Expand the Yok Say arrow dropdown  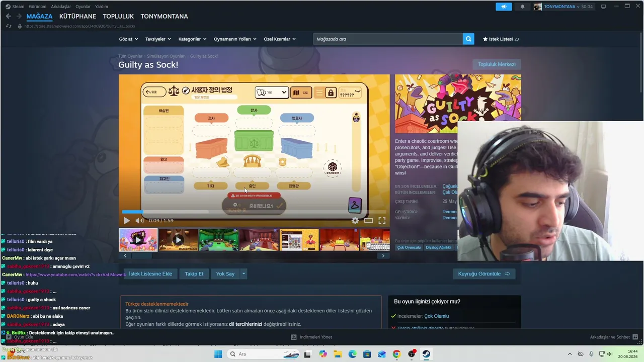coord(244,274)
